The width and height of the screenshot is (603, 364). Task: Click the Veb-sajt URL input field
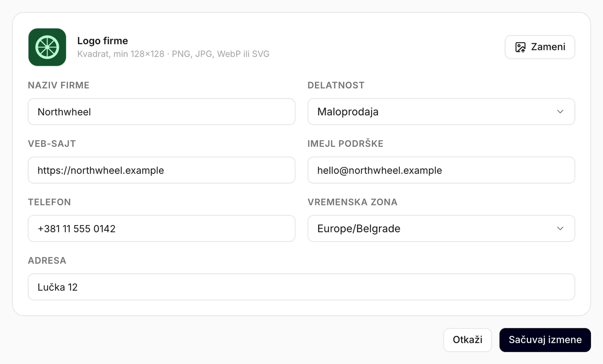161,170
